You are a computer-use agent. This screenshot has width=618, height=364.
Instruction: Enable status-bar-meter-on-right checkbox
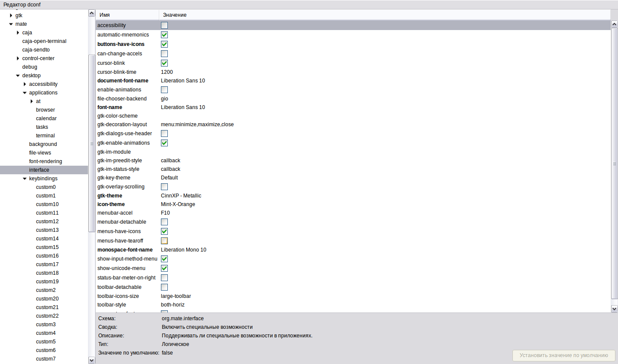pos(164,278)
